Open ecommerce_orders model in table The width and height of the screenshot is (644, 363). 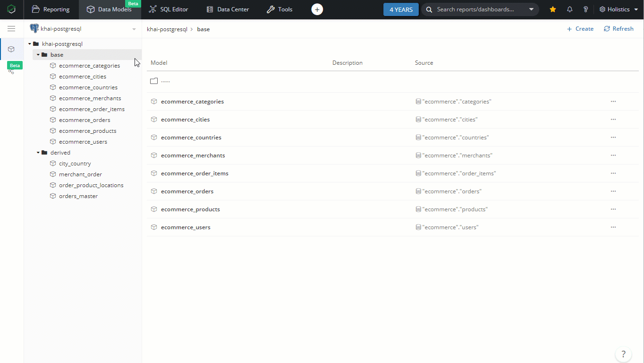tap(187, 191)
